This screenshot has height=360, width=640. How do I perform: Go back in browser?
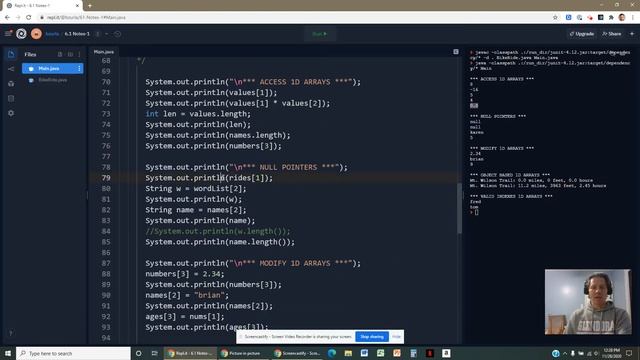click(x=7, y=18)
